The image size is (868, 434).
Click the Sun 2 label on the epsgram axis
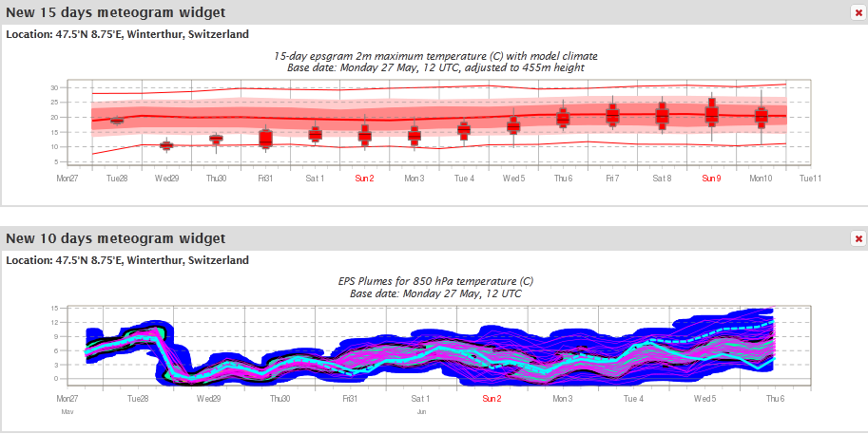coord(364,179)
